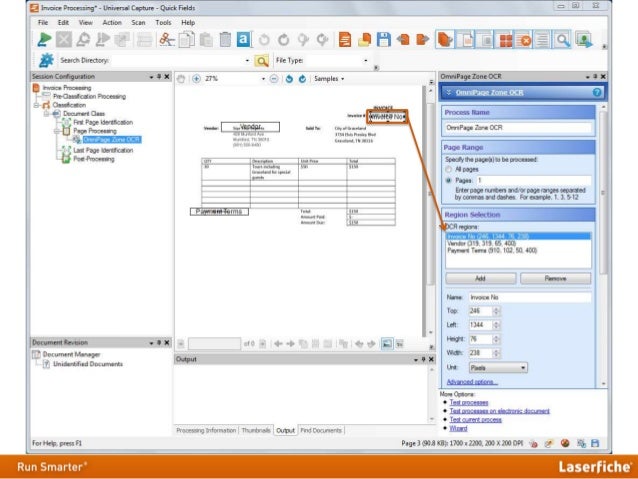
Task: Select the Pages radio button
Action: point(448,180)
